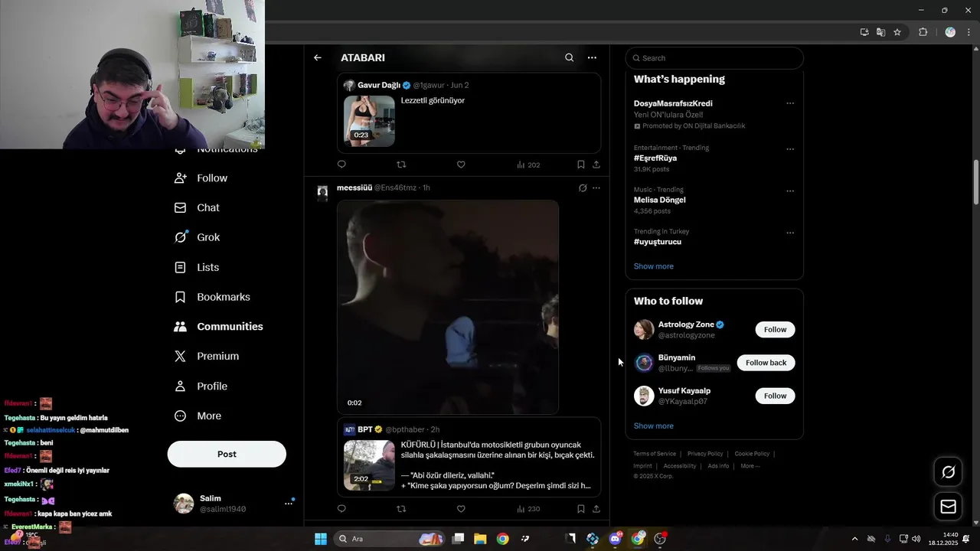The height and width of the screenshot is (551, 980).
Task: Go back using the arrow beside ATABARI
Action: [x=318, y=57]
